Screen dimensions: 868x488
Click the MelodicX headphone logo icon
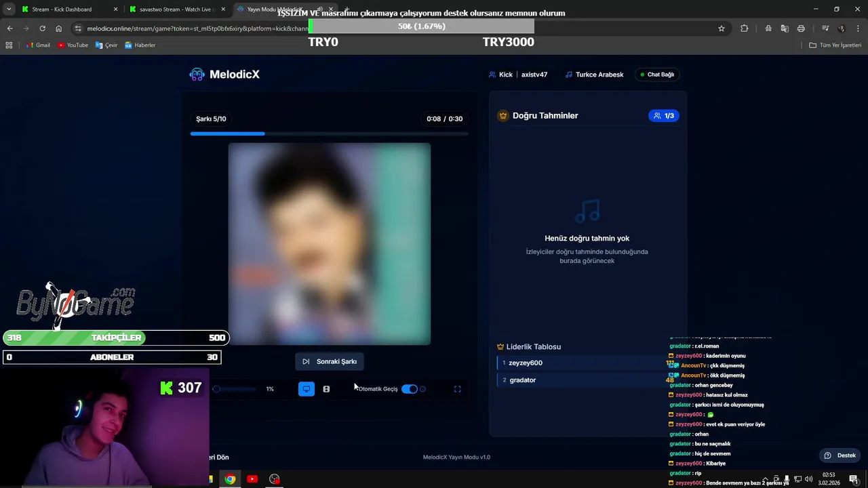coord(197,75)
